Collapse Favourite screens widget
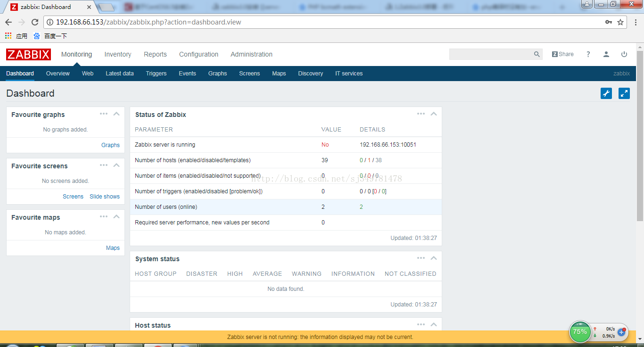 [x=116, y=165]
